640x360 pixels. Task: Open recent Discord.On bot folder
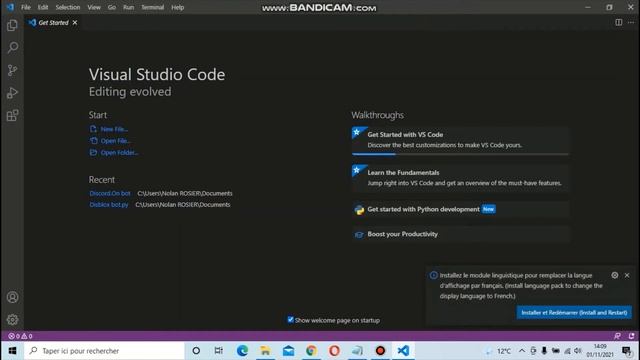point(110,193)
